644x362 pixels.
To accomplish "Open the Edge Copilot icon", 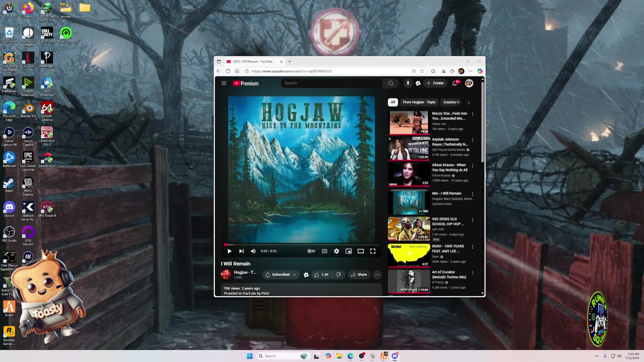I will pos(480,71).
